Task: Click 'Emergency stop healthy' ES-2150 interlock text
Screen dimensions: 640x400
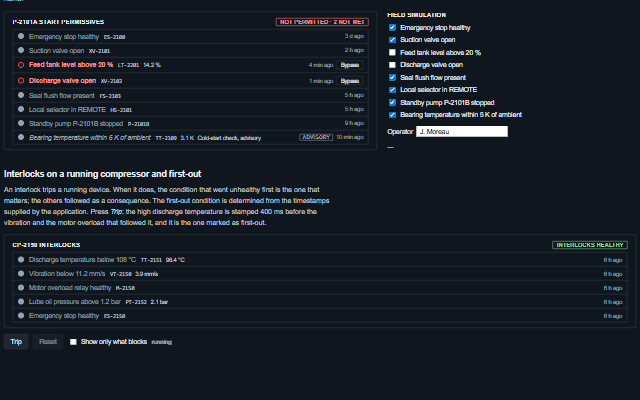Action: point(64,316)
